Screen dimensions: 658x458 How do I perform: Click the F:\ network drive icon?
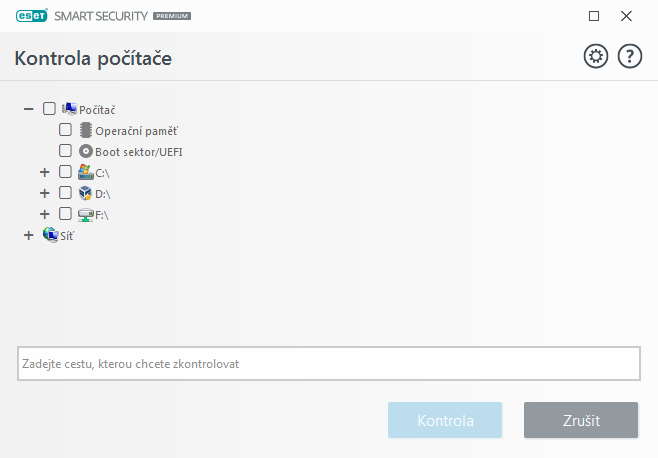pyautogui.click(x=85, y=214)
